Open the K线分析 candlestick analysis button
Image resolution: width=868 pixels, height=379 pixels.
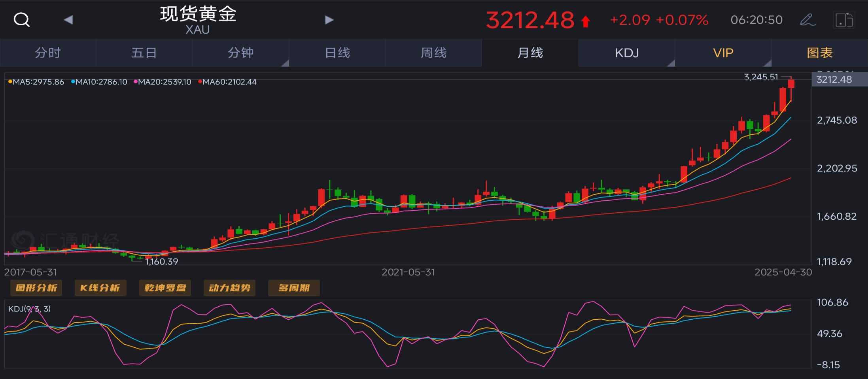click(x=100, y=288)
